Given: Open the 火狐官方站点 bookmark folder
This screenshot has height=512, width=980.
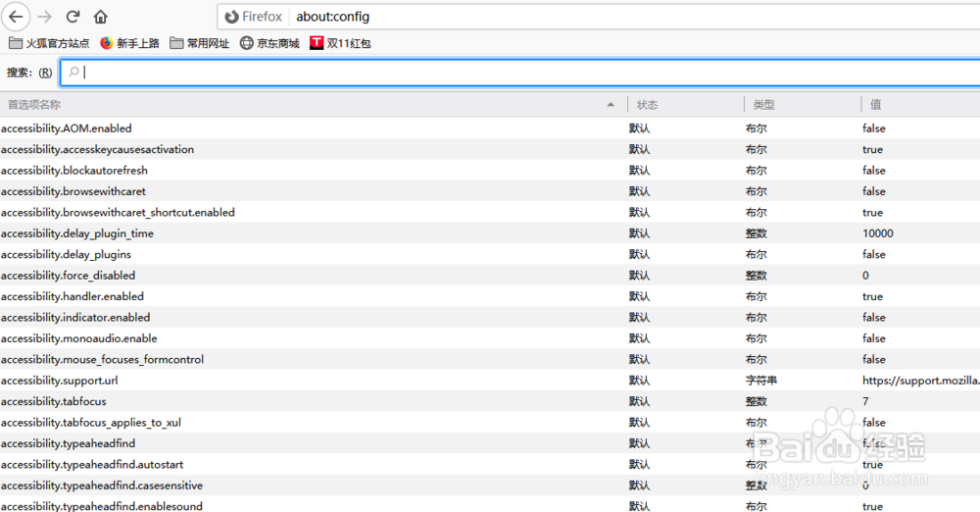Looking at the screenshot, I should point(49,43).
